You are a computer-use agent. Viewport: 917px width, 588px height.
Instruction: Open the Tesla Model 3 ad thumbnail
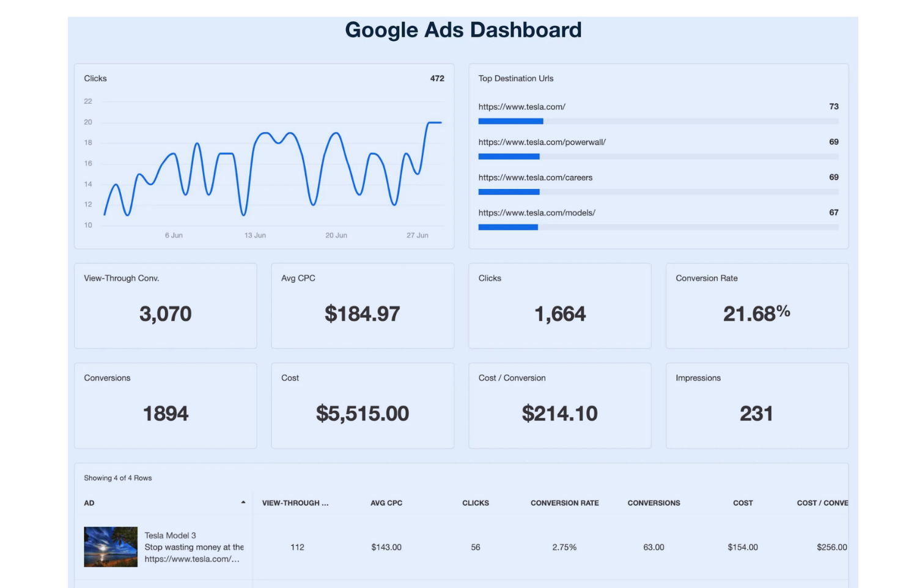[x=111, y=547]
